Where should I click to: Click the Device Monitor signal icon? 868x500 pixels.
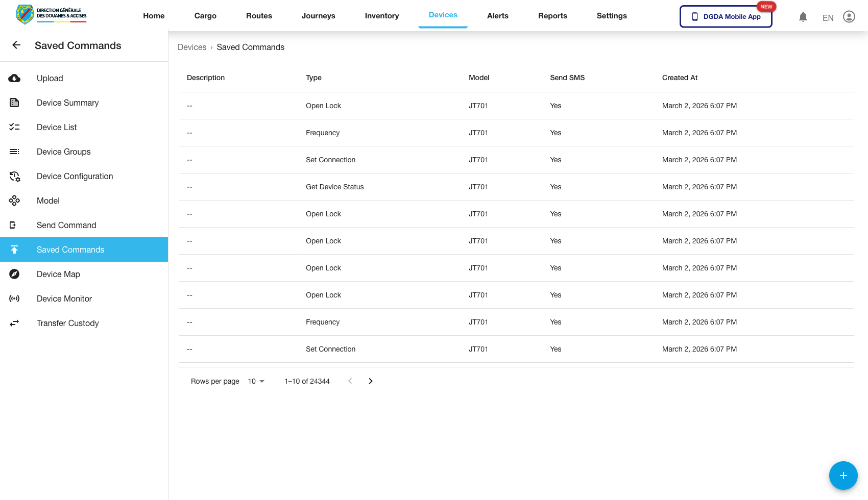14,298
